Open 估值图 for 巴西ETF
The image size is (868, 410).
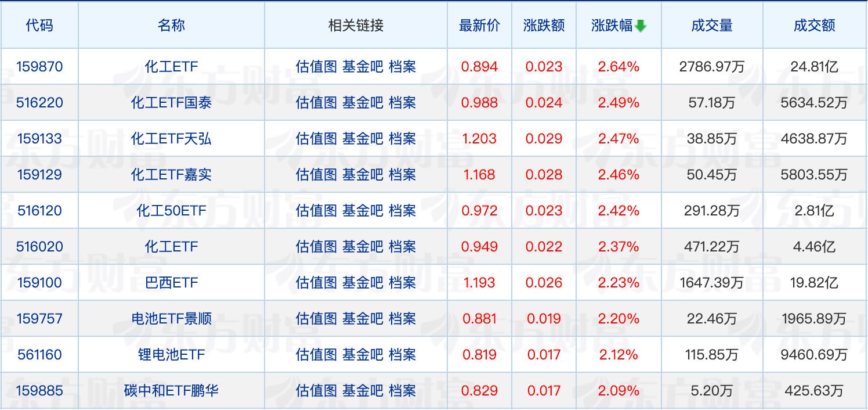point(316,283)
